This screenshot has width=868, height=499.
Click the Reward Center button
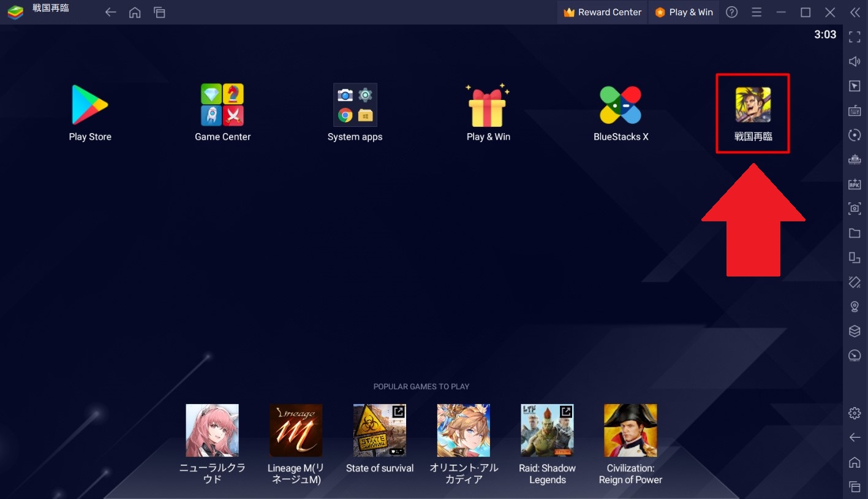coord(603,12)
